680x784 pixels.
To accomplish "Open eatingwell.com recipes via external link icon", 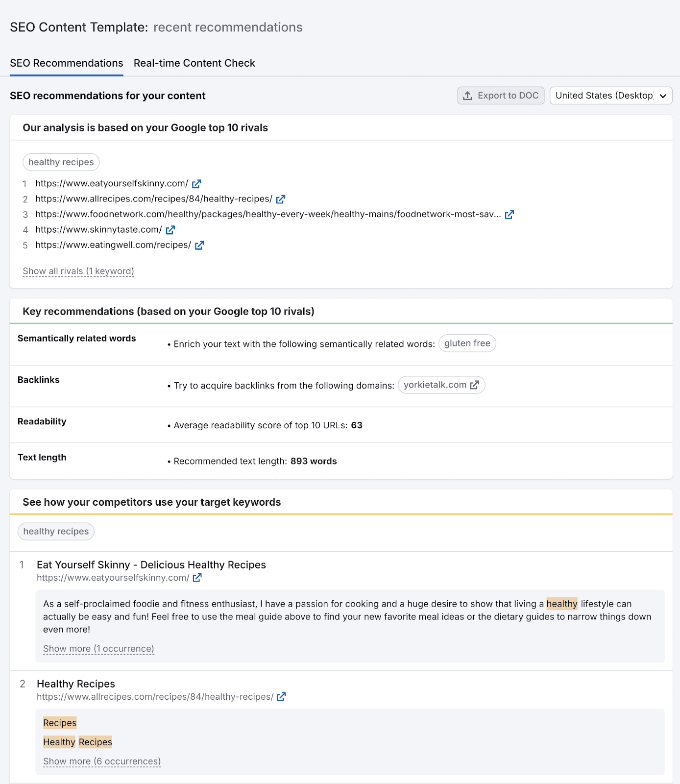I will 199,245.
